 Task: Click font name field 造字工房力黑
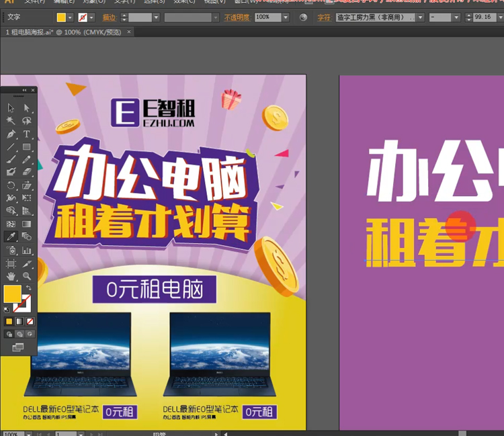[376, 17]
